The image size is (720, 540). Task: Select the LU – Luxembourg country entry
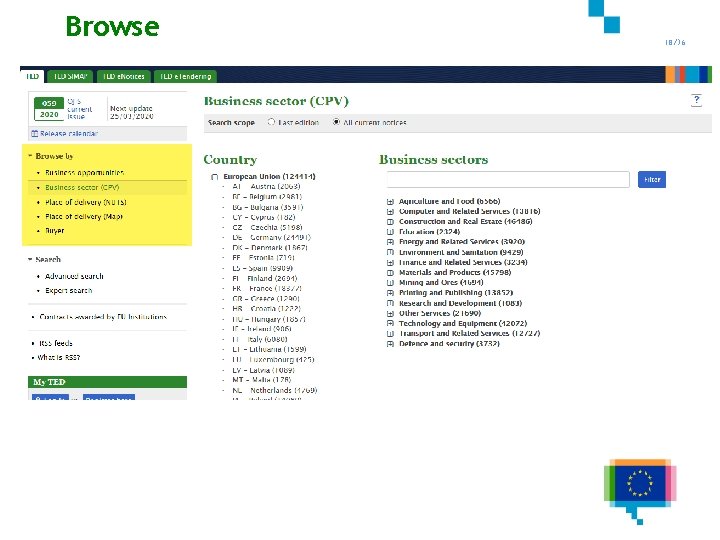[273, 360]
